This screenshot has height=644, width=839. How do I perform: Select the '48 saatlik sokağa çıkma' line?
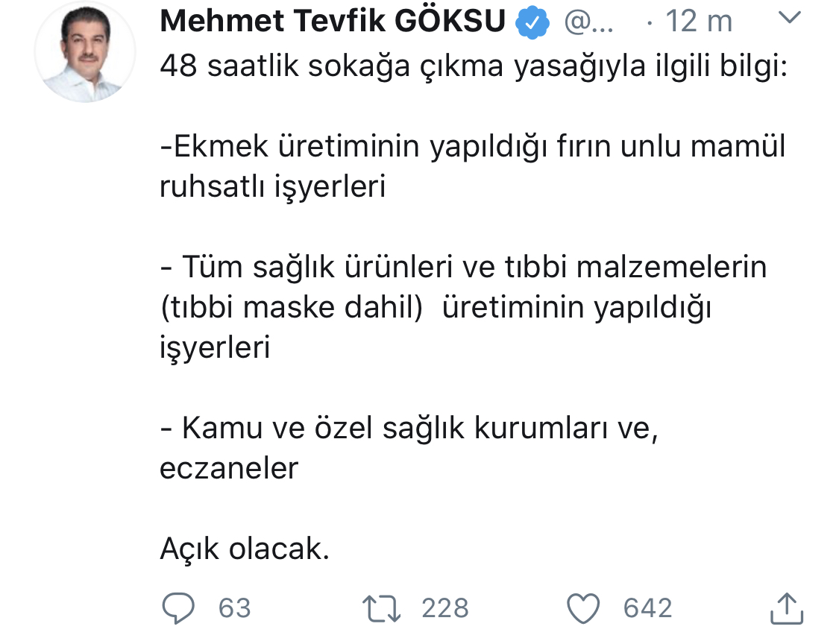[474, 67]
